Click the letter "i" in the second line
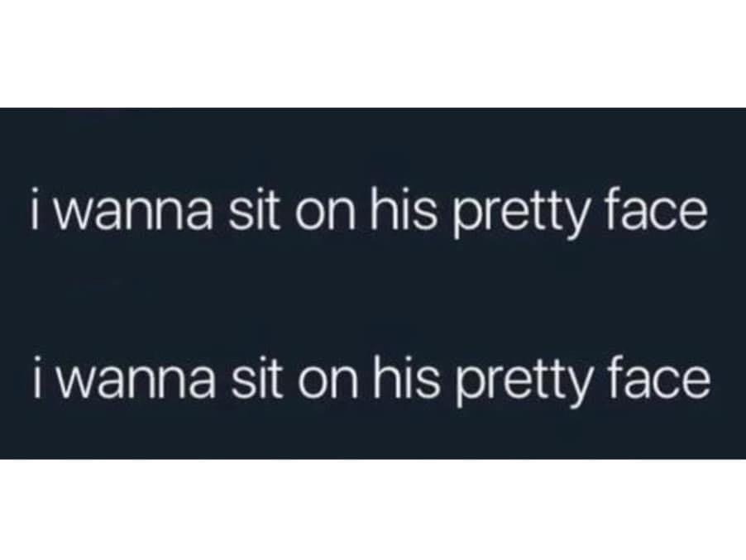This screenshot has height=560, width=746. (37, 376)
